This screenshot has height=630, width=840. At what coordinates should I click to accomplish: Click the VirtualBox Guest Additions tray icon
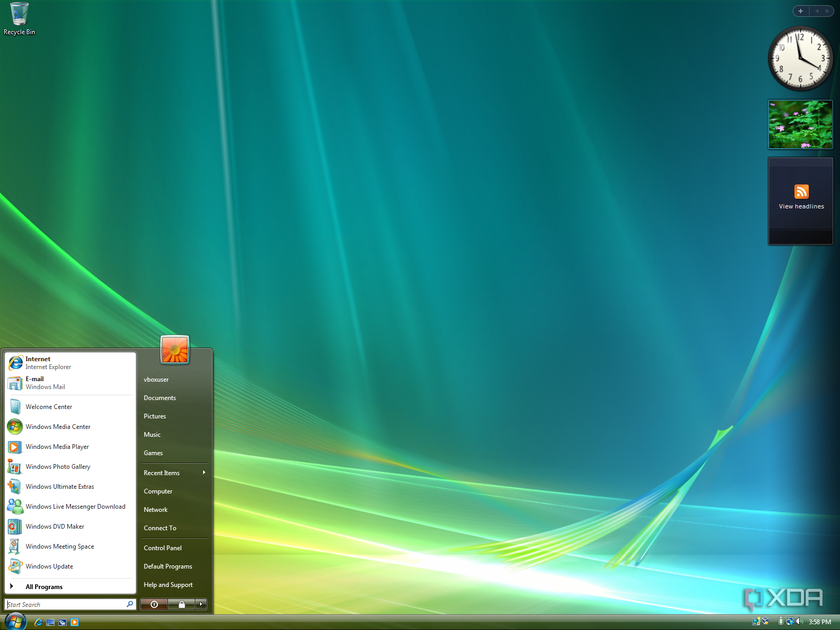[765, 622]
